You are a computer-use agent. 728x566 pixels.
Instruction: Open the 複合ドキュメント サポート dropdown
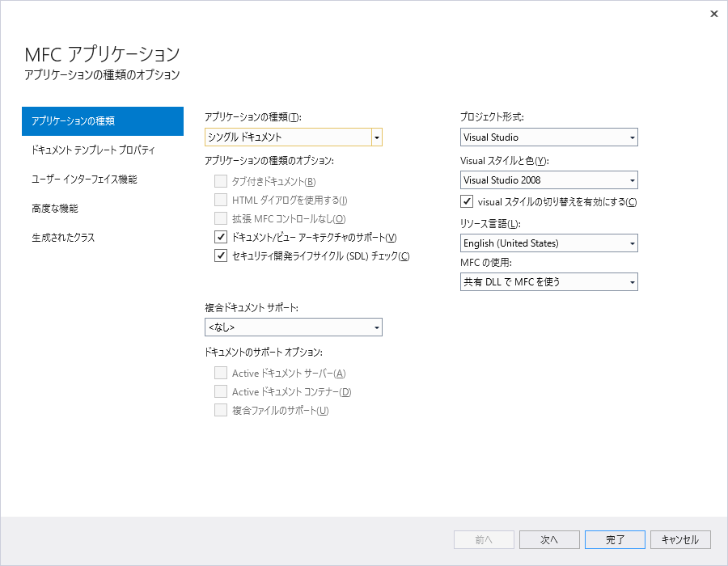(376, 327)
